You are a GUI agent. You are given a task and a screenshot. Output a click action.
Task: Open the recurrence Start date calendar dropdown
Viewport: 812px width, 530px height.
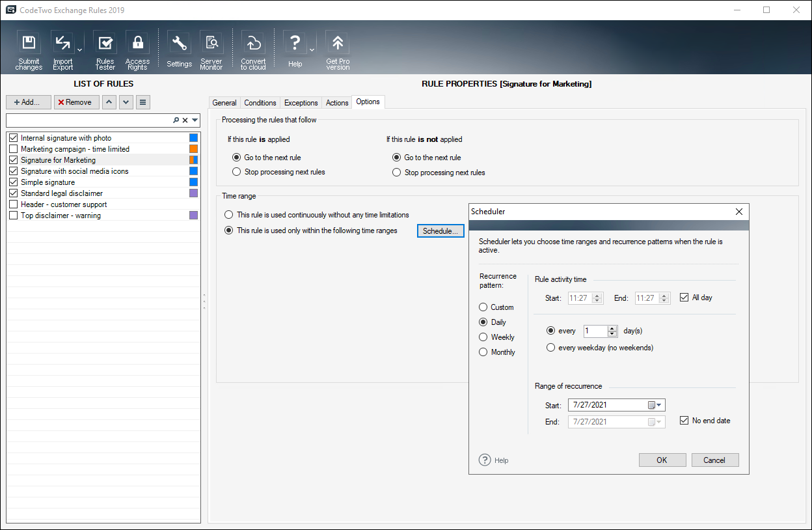point(655,405)
